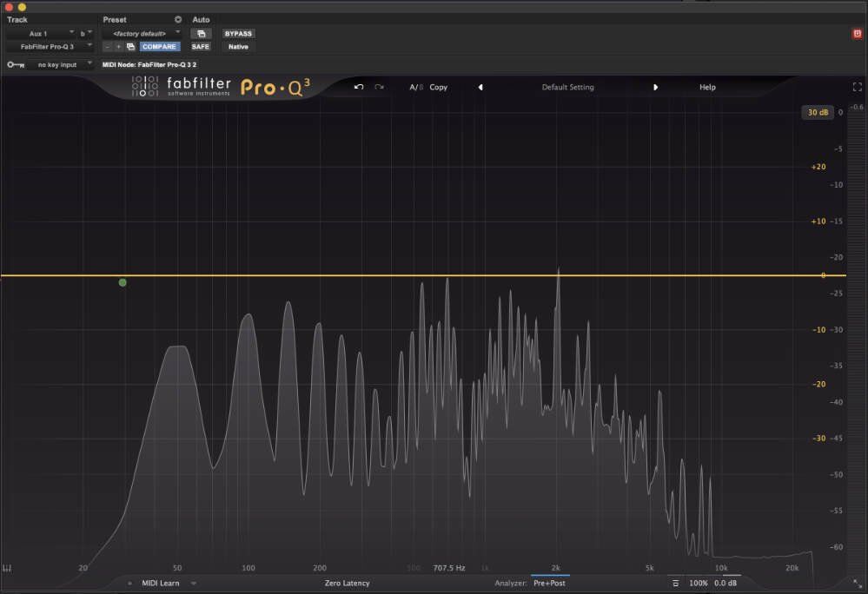This screenshot has width=868, height=594.
Task: Open the Preset settings circle icon
Action: pyautogui.click(x=178, y=19)
